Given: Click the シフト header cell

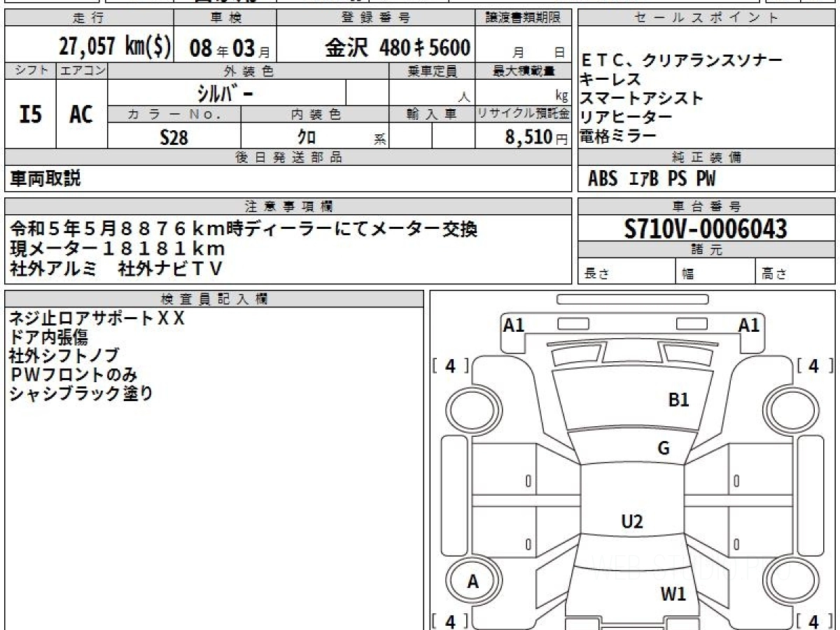Looking at the screenshot, I should pyautogui.click(x=30, y=71).
